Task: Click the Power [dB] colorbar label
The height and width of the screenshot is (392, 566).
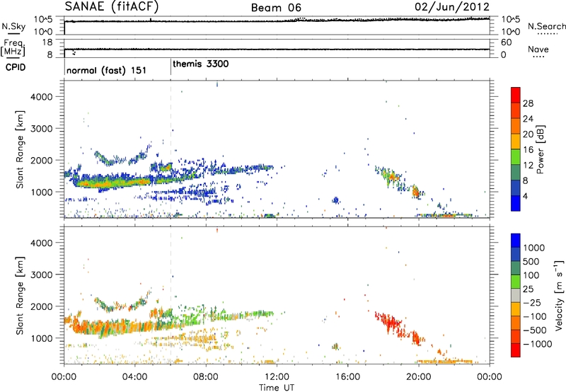Action: coord(540,149)
